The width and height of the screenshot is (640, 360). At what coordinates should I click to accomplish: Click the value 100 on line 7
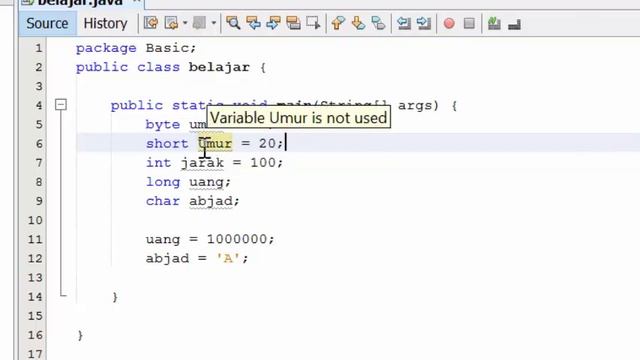tap(263, 162)
